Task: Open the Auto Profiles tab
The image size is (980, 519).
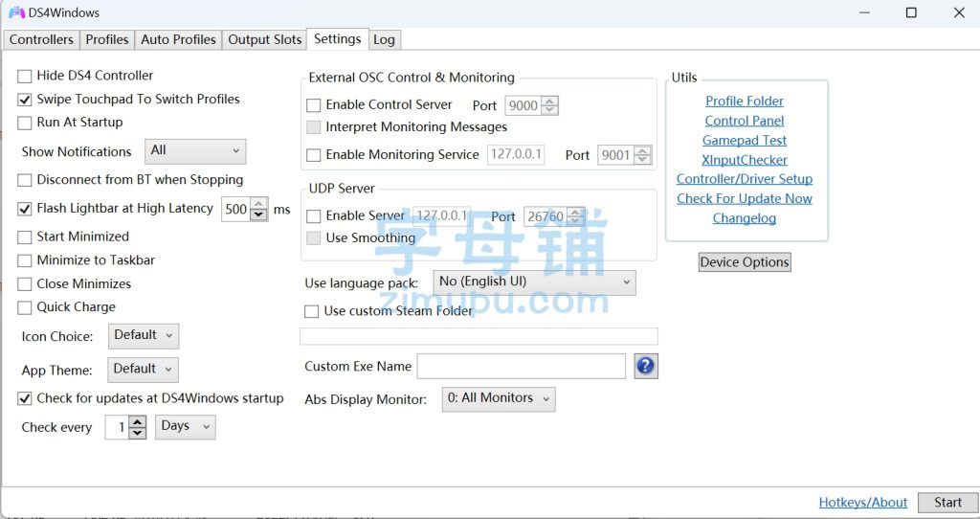Action: (x=178, y=39)
